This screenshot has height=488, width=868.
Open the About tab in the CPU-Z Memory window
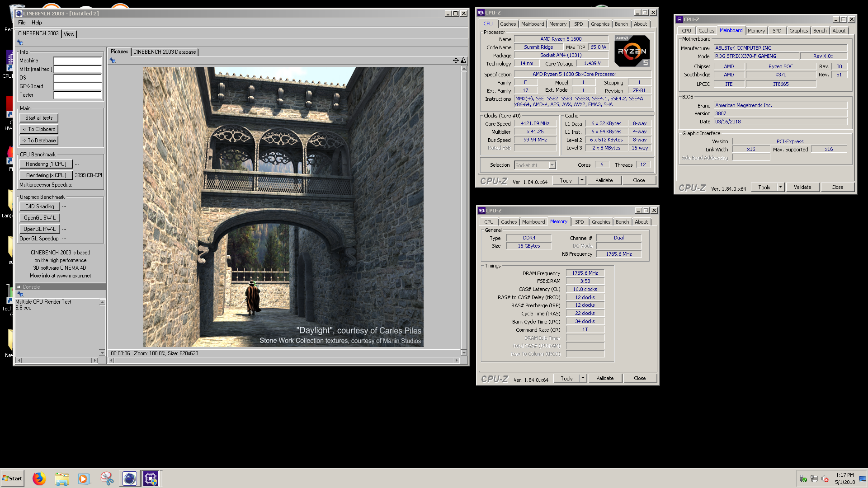tap(641, 222)
